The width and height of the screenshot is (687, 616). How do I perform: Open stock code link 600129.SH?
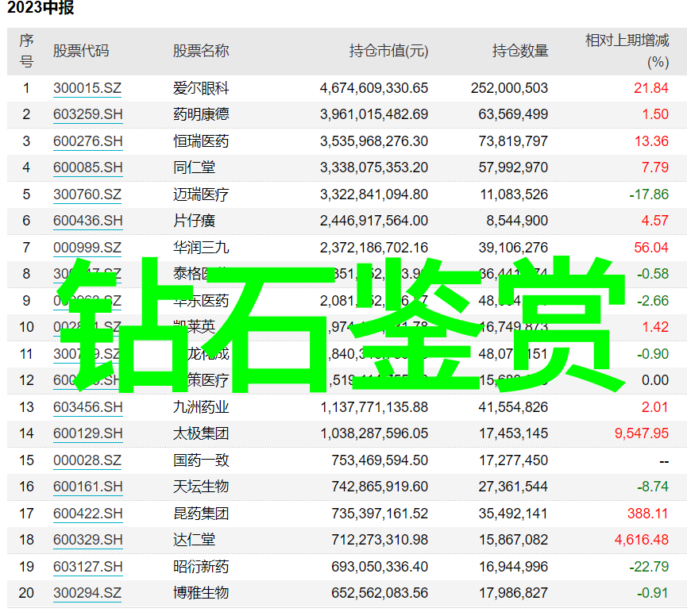pos(87,434)
